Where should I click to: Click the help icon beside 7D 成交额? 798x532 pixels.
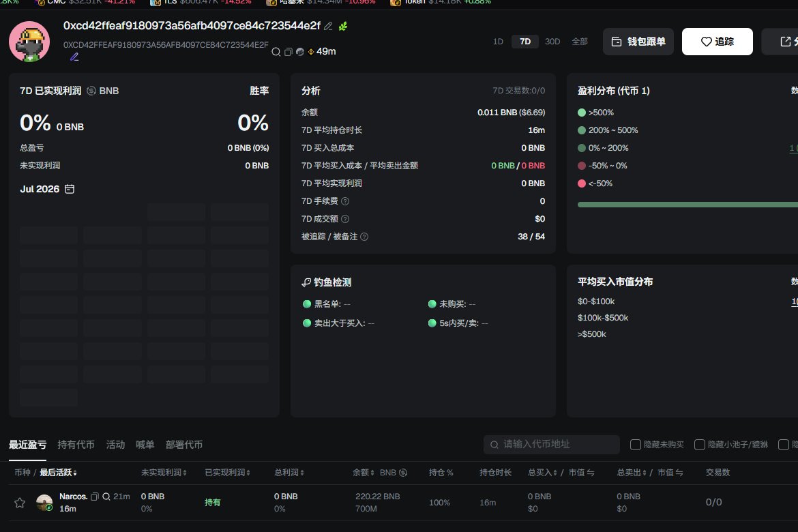click(x=345, y=219)
